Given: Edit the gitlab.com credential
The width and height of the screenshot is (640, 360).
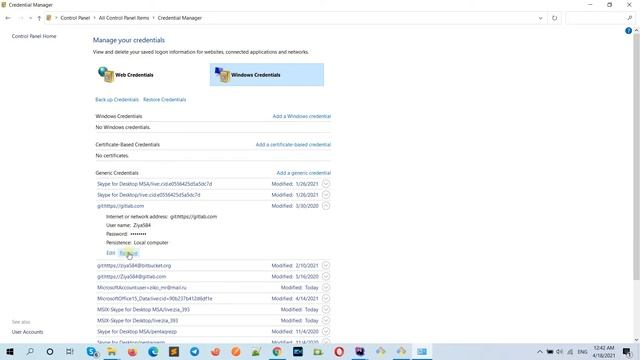Looking at the screenshot, I should coord(111,253).
